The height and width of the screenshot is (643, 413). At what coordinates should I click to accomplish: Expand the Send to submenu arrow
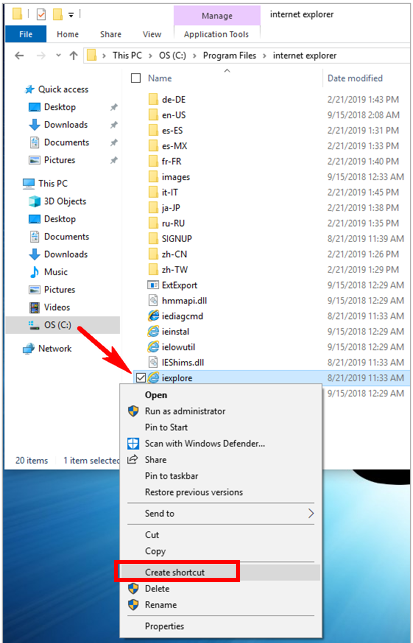311,513
